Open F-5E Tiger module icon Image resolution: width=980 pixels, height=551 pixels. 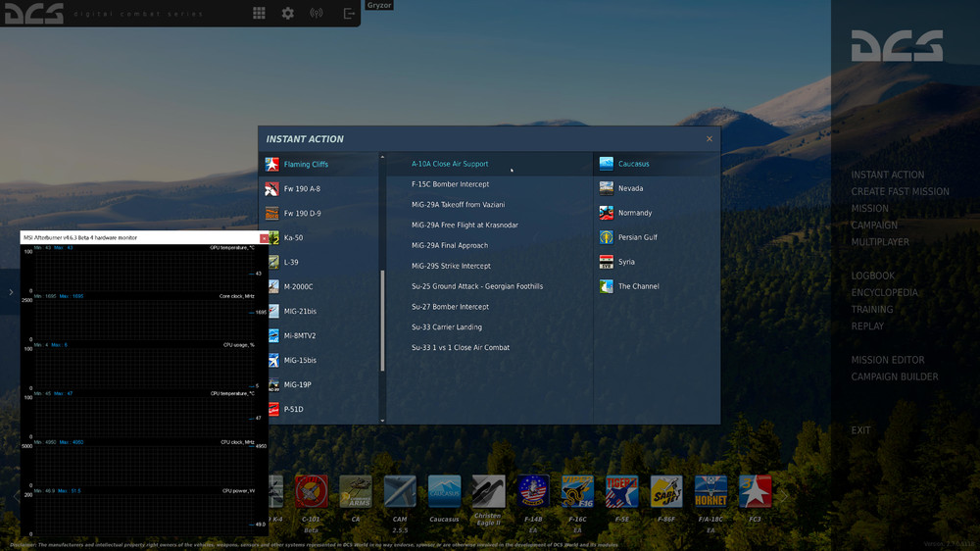point(622,491)
